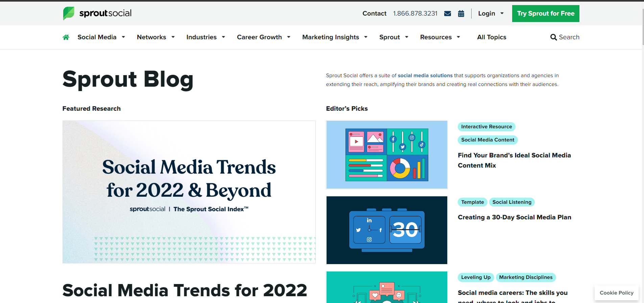
Task: Select the Template tag
Action: [472, 202]
